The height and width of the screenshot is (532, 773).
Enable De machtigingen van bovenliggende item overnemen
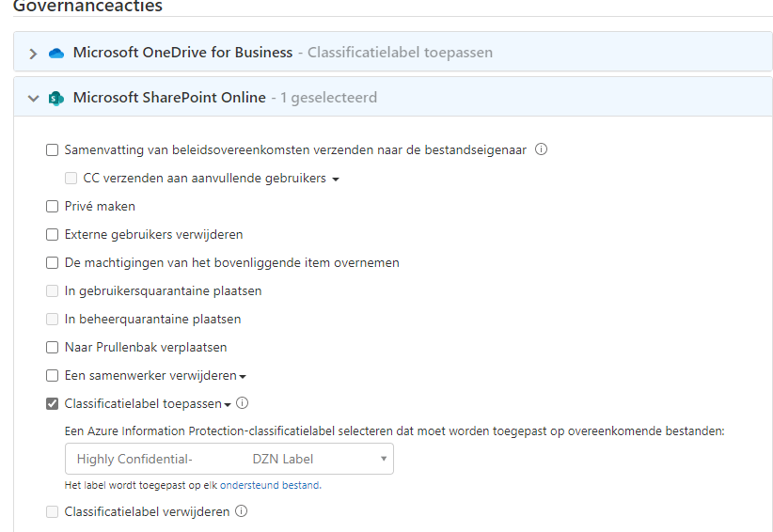(x=53, y=262)
